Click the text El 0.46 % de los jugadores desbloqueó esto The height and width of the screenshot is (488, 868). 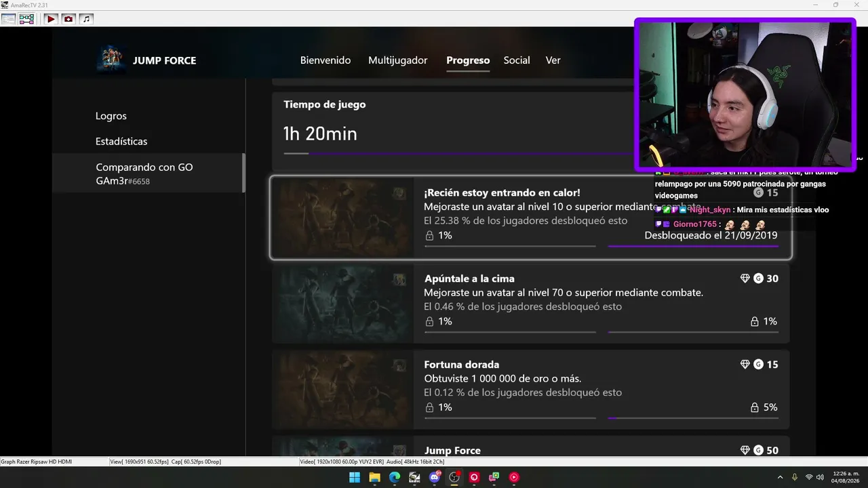(x=523, y=306)
